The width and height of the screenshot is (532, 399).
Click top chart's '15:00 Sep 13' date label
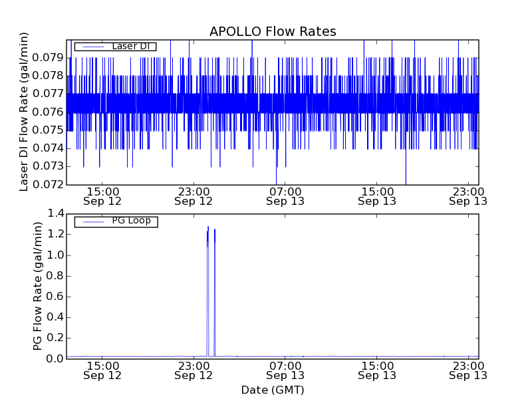point(377,197)
